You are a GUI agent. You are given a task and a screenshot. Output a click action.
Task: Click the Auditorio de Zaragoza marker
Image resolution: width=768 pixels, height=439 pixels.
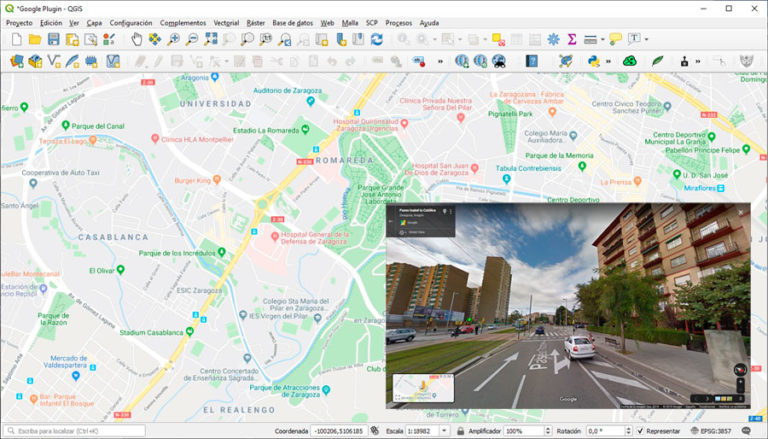pyautogui.click(x=310, y=101)
